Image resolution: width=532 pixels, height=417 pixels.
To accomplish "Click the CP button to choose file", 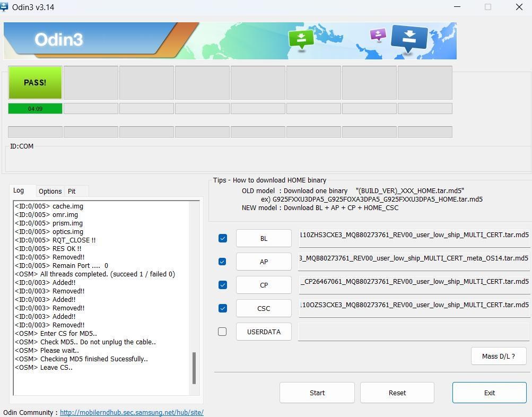I will tap(264, 285).
